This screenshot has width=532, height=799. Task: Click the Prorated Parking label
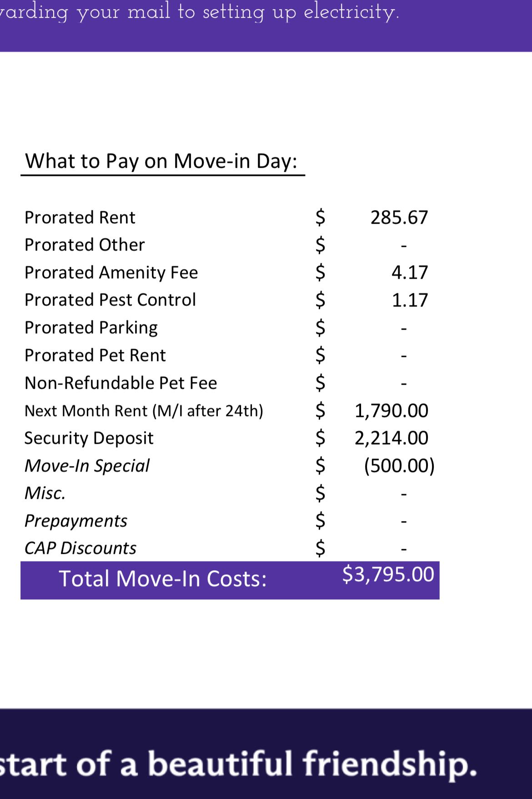[91, 327]
